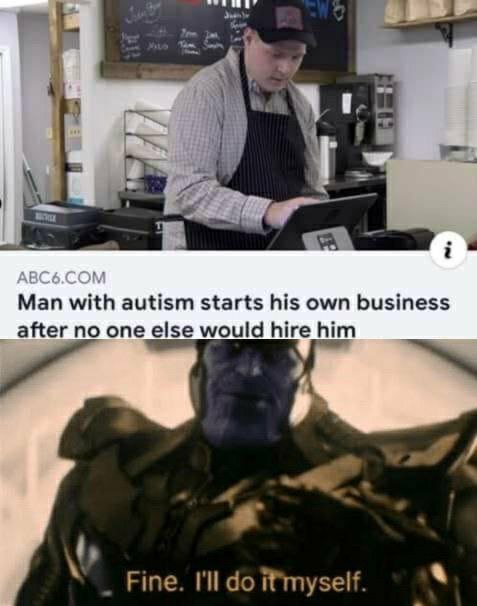Click the white bowl on the coffee machine
The image size is (477, 606).
click(377, 158)
